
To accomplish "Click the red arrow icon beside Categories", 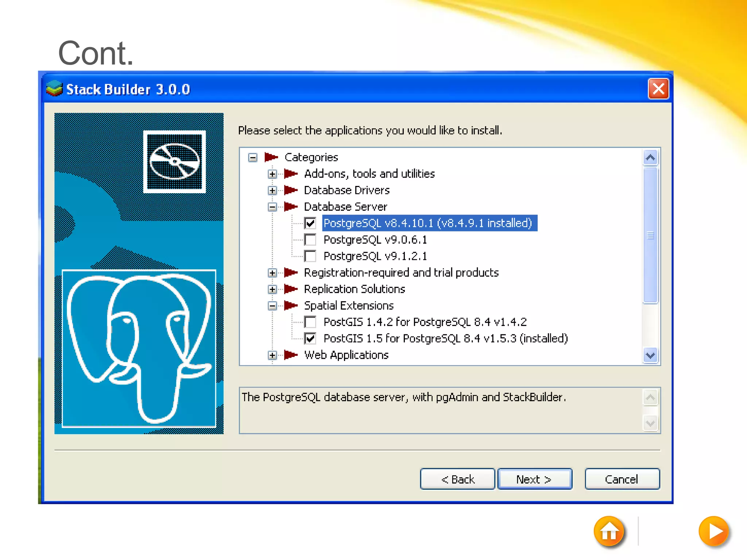I will 271,157.
